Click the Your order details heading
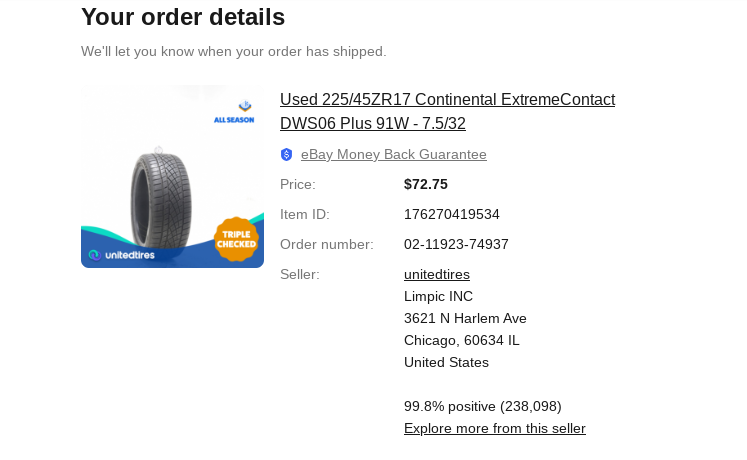The image size is (747, 460). point(183,17)
